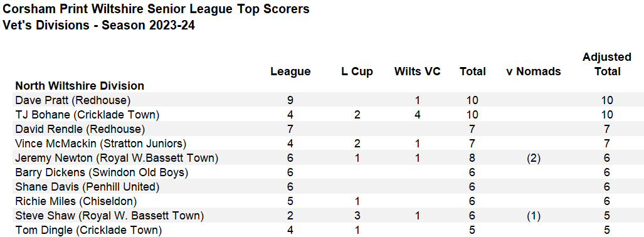Click the Total column header

(x=473, y=71)
